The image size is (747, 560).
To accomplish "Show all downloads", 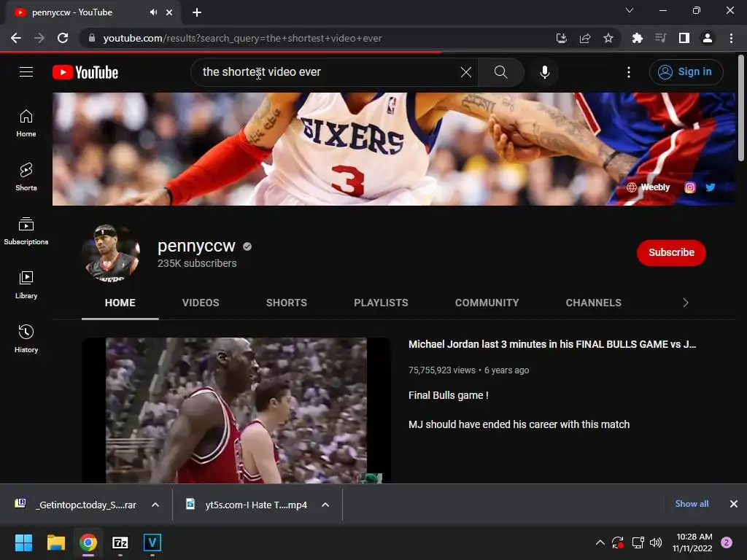I will [692, 504].
